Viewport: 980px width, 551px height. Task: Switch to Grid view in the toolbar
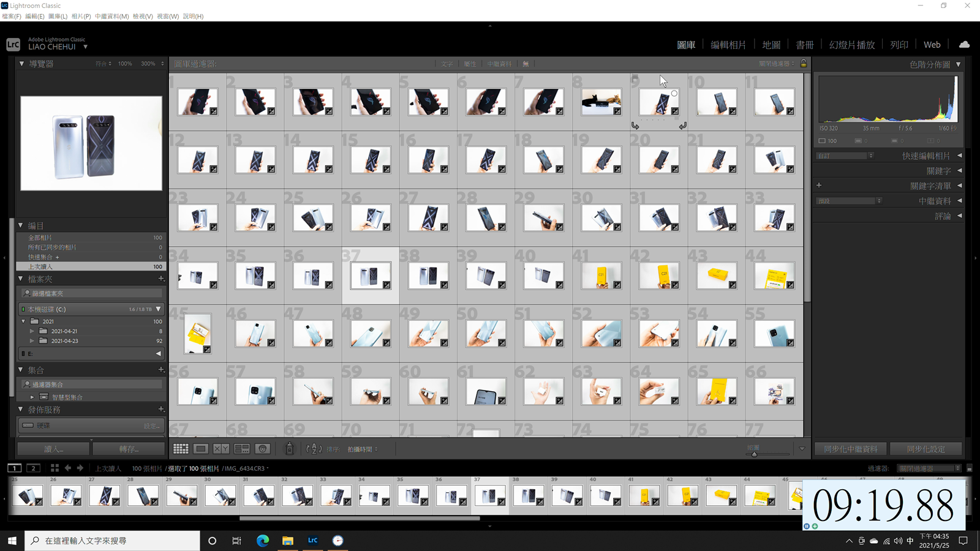coord(181,449)
